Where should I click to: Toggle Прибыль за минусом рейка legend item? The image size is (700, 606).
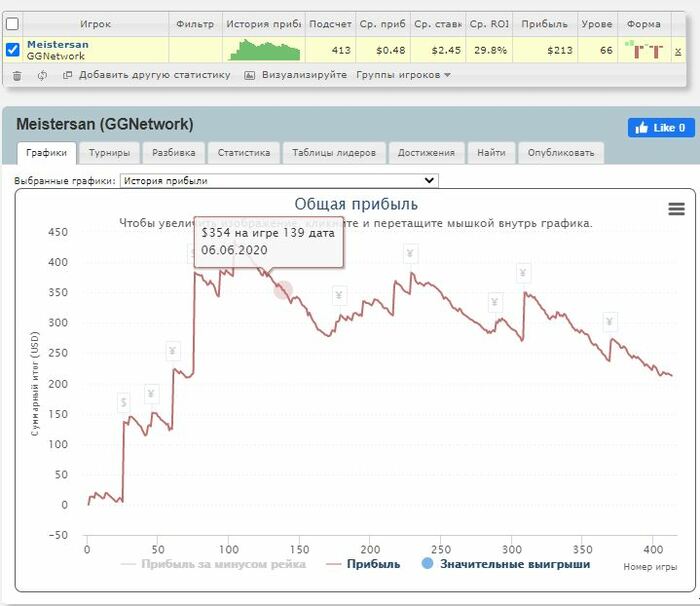(213, 564)
